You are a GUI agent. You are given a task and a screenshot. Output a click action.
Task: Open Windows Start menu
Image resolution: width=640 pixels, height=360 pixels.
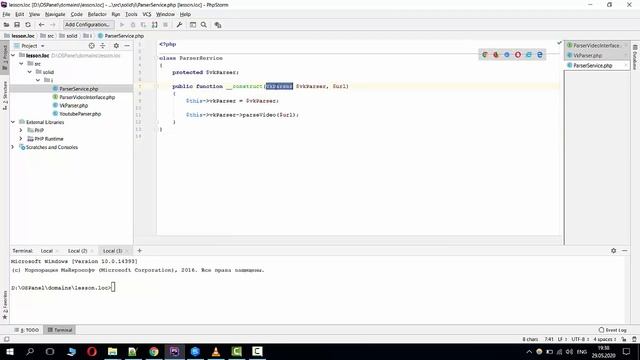[10, 351]
